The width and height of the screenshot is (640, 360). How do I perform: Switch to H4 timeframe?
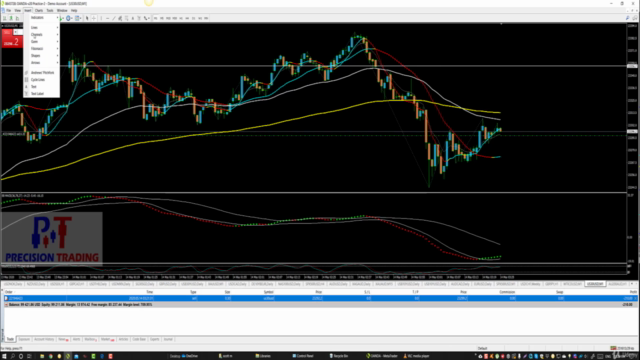(x=187, y=18)
